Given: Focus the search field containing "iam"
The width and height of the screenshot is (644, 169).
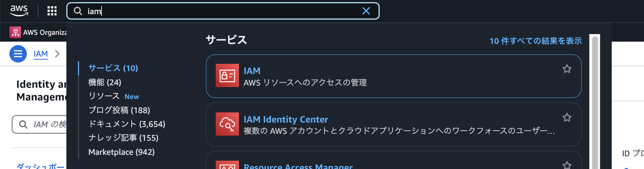Looking at the screenshot, I should [x=223, y=11].
